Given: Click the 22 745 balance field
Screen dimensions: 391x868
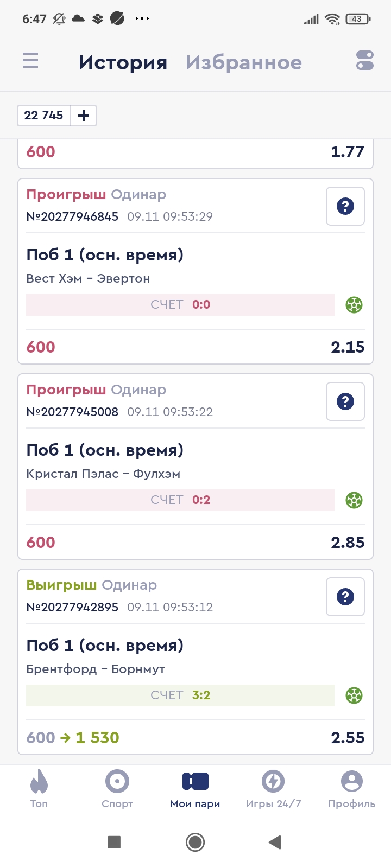Looking at the screenshot, I should pos(44,116).
